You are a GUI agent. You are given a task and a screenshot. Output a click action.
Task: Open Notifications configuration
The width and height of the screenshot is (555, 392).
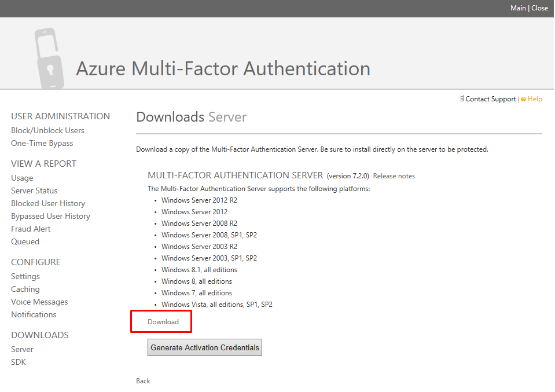34,314
